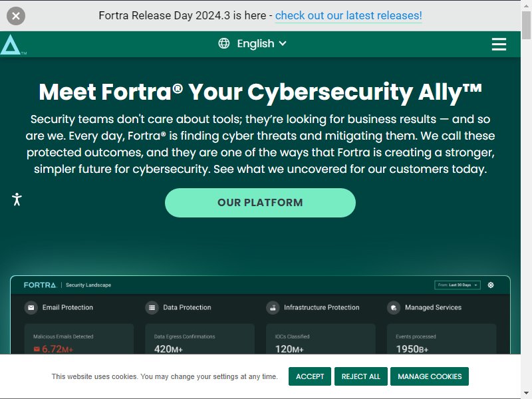Click the Data Protection list icon
The image size is (532, 399).
(x=152, y=308)
